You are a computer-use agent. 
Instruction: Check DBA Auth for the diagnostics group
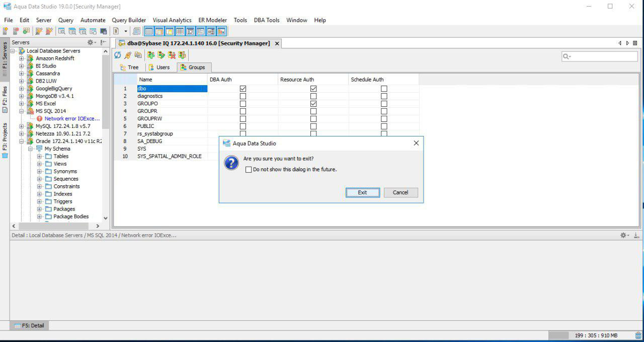243,96
